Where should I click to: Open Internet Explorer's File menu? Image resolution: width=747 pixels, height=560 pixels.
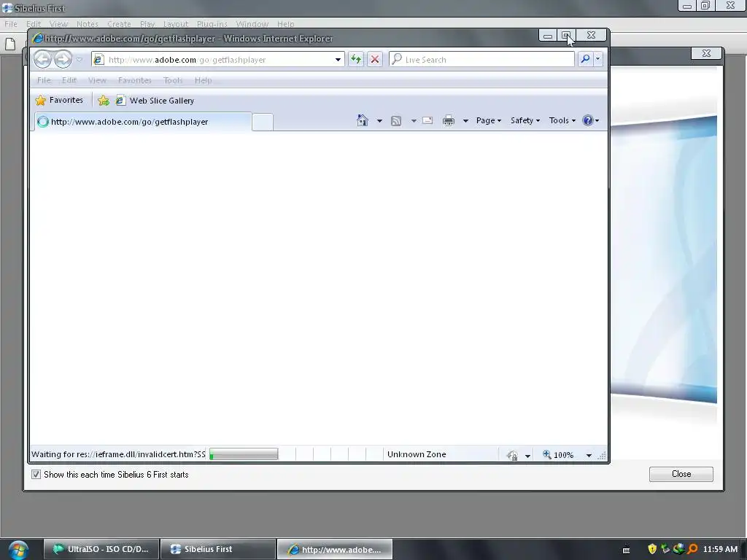(x=44, y=80)
